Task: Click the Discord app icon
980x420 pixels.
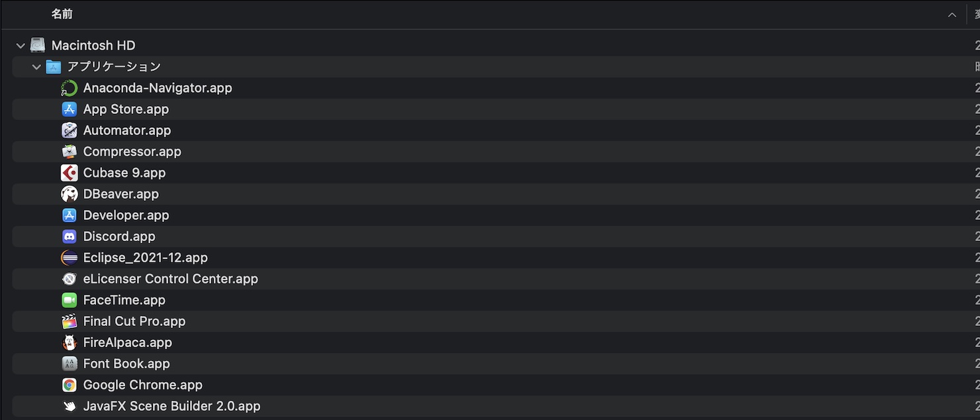Action: point(70,236)
